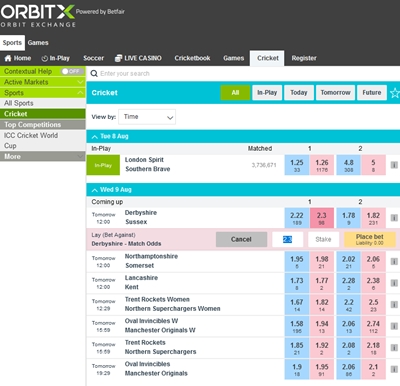Toggle Contextual Help switch

pyautogui.click(x=71, y=71)
